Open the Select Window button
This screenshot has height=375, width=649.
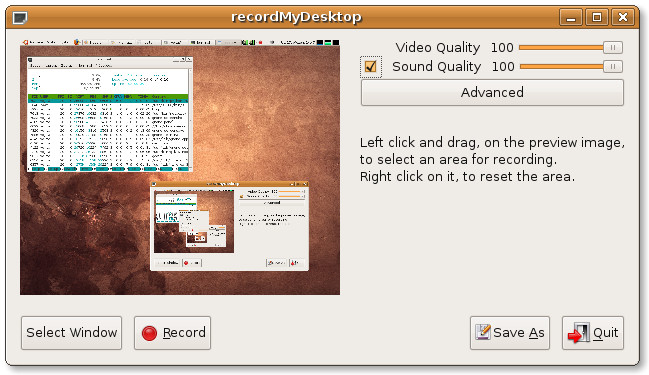pos(72,333)
